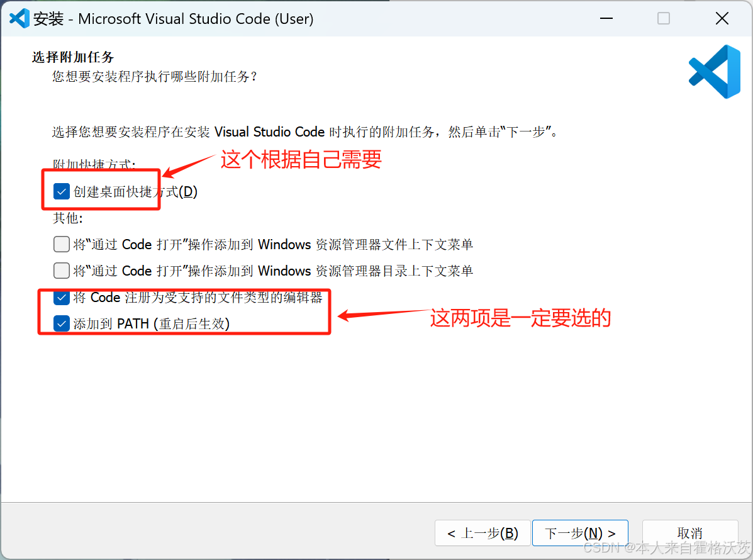Click the large VS Code logo

715,72
